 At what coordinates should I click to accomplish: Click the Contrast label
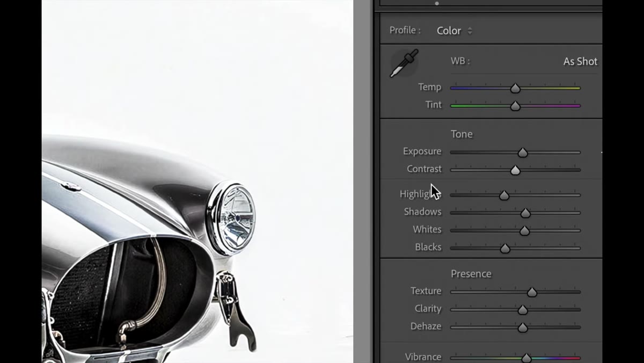coord(424,169)
